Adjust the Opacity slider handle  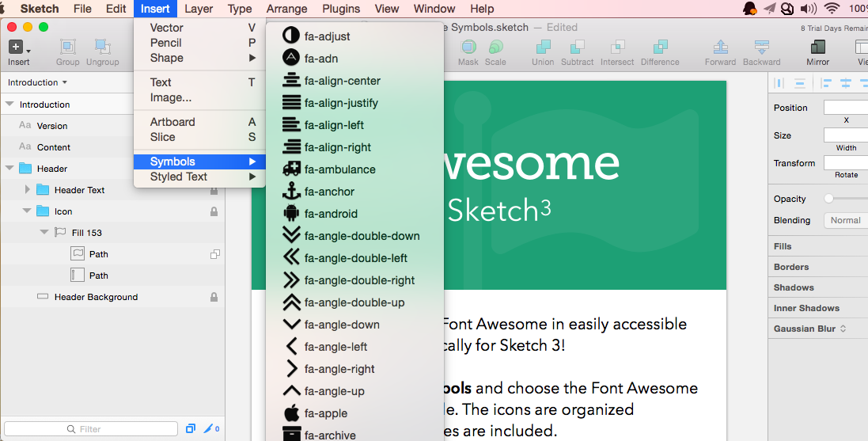pyautogui.click(x=828, y=199)
